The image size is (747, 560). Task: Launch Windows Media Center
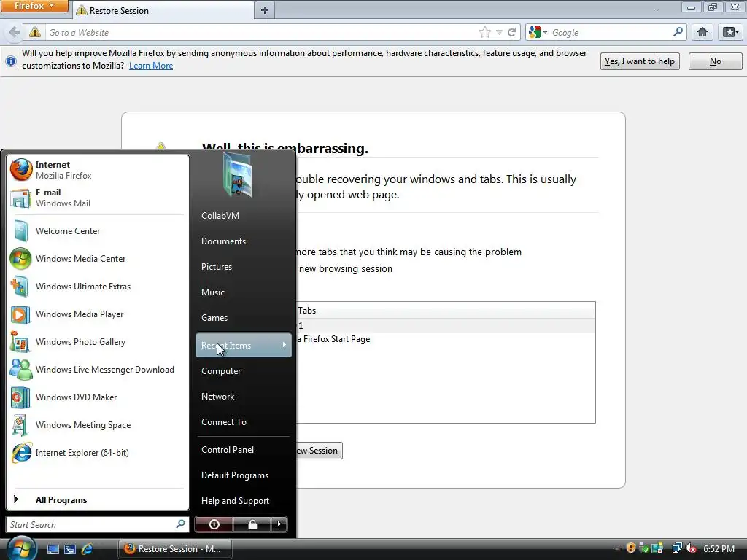[x=98, y=259]
